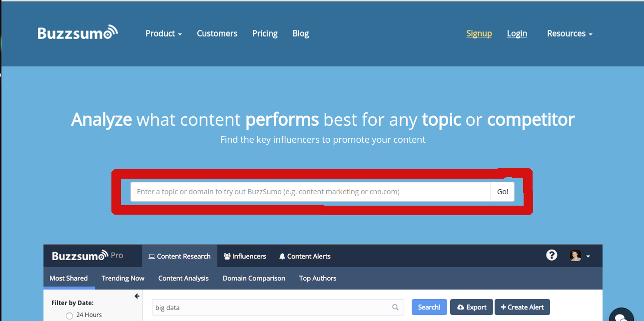Screen dimensions: 644x321
Task: Open the help question mark icon
Action: coord(552,256)
